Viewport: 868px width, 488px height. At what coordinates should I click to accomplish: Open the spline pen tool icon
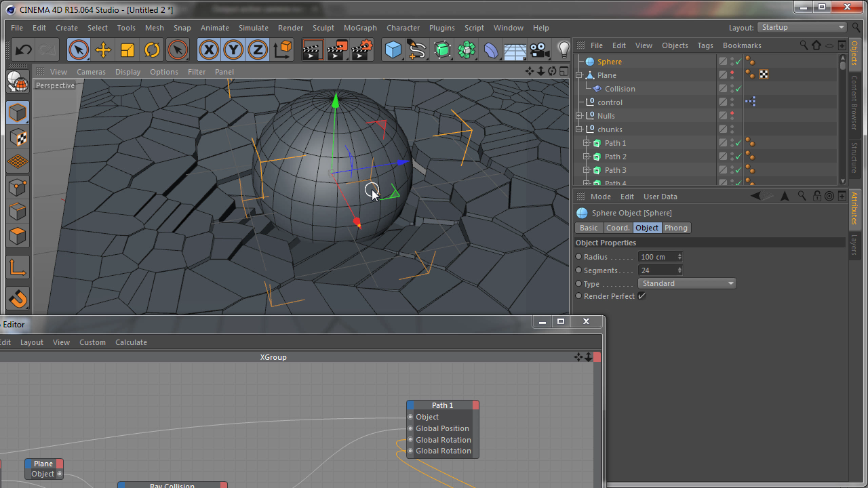417,49
